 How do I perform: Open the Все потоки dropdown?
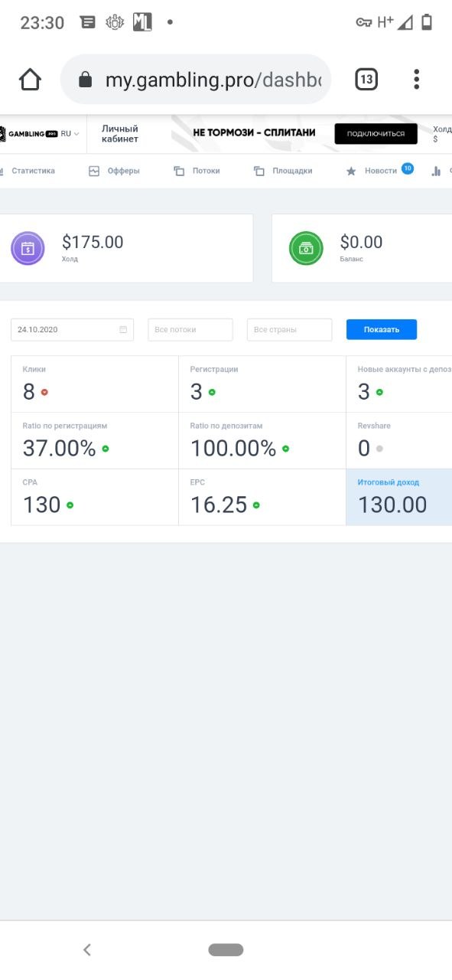pos(190,329)
